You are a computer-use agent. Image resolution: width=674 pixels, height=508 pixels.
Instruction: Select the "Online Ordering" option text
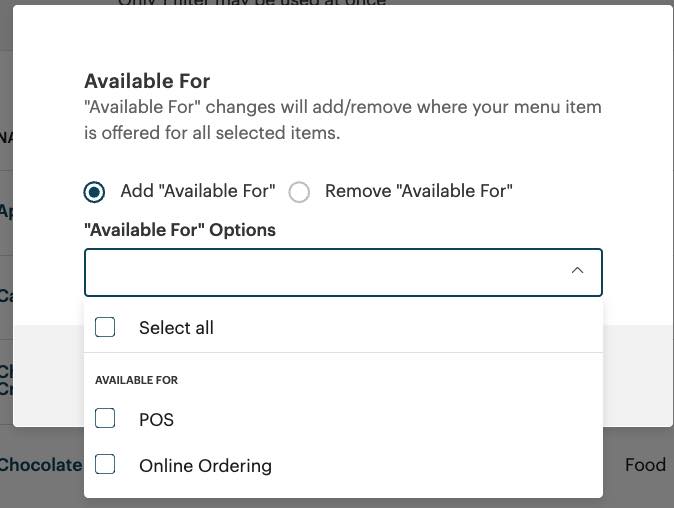205,466
